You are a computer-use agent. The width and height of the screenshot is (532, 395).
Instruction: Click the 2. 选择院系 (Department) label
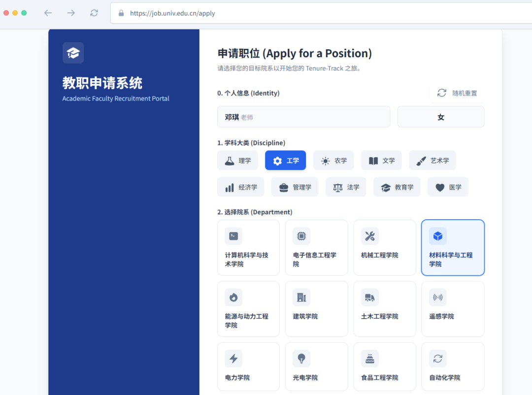pyautogui.click(x=255, y=212)
